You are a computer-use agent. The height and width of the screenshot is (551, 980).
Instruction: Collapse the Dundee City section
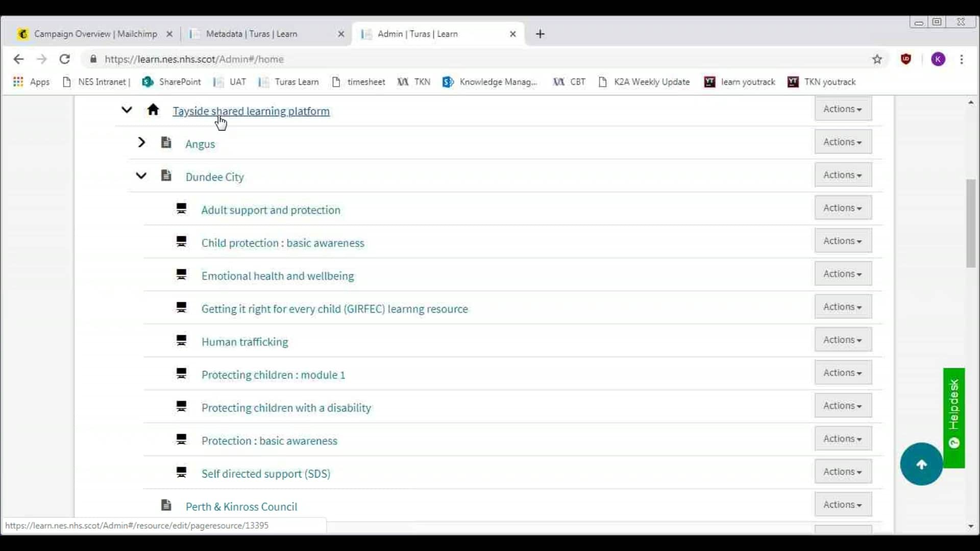(x=141, y=176)
